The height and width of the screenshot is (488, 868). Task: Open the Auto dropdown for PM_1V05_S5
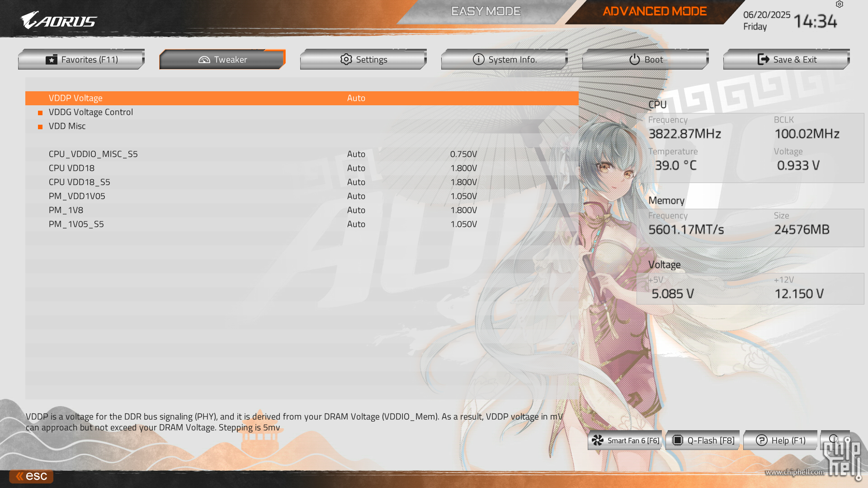(x=356, y=224)
